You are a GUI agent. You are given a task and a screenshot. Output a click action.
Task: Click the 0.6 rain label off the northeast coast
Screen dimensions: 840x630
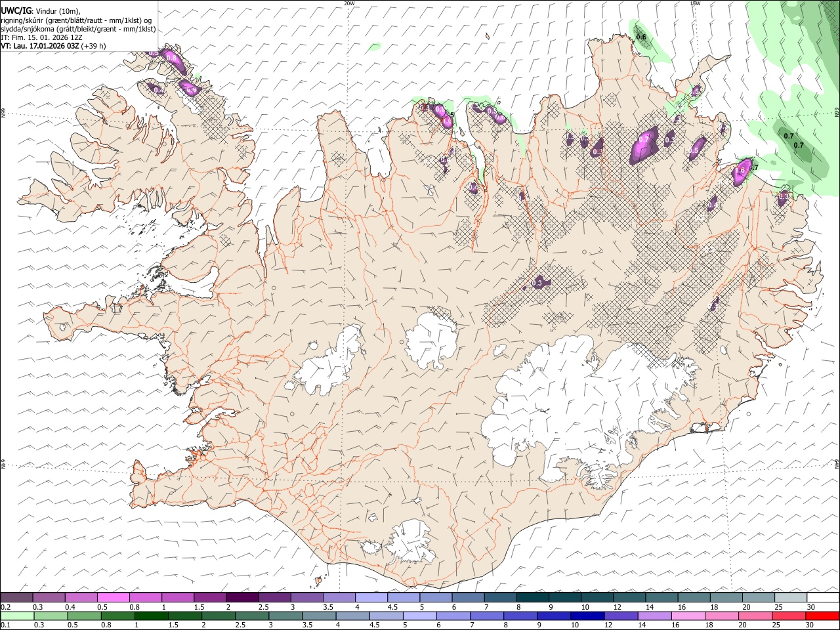(641, 37)
